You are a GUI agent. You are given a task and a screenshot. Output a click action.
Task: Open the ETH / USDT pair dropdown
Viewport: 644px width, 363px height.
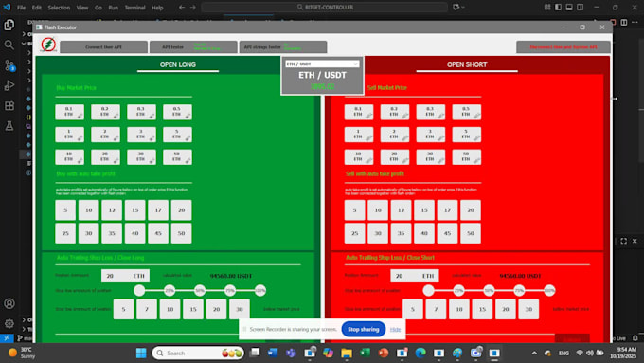click(x=322, y=64)
